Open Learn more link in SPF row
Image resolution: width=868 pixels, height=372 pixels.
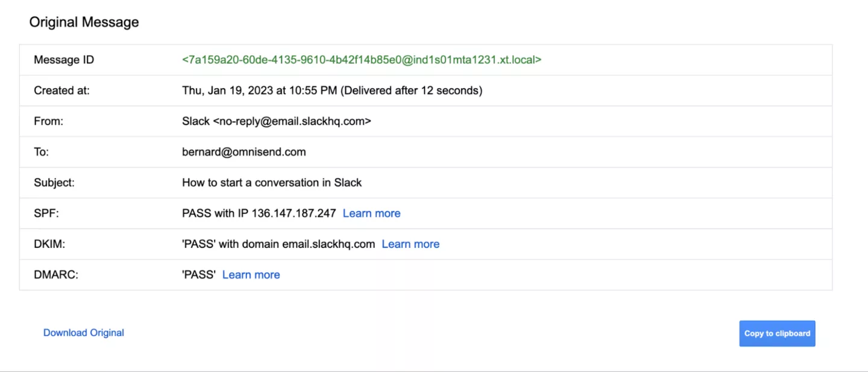click(x=371, y=213)
